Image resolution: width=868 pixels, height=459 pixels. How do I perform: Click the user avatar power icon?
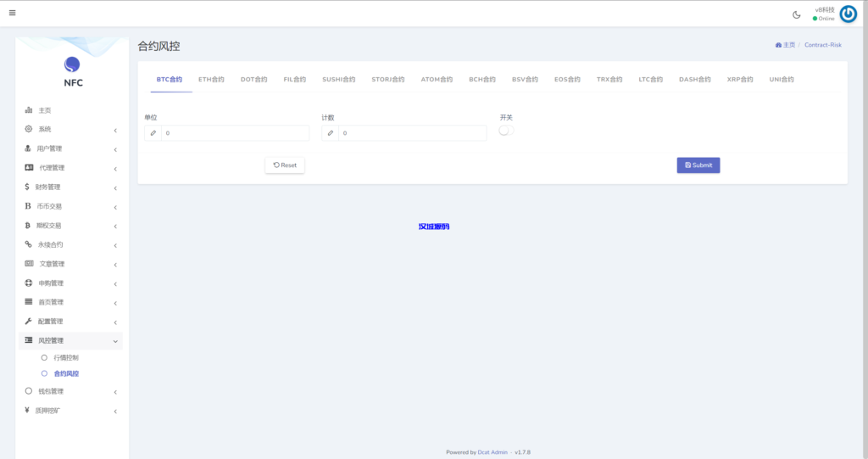click(848, 14)
